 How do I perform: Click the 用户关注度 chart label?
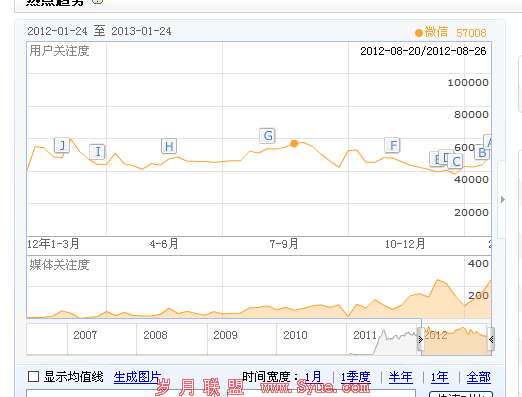pyautogui.click(x=59, y=51)
